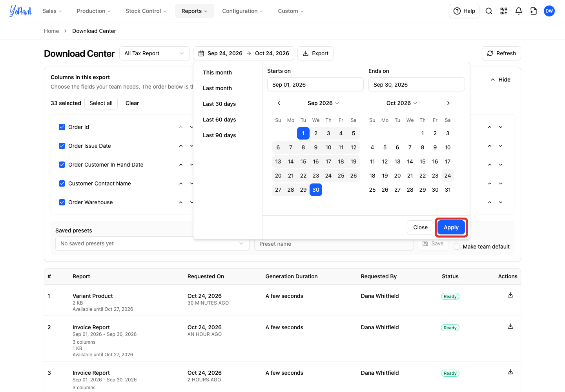Refresh the download list

coord(501,53)
